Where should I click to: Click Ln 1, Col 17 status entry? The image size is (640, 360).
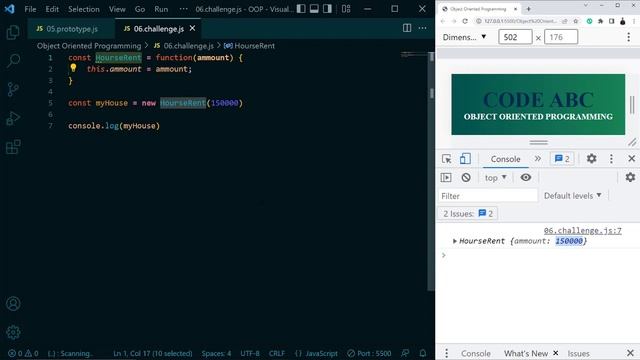tap(153, 353)
